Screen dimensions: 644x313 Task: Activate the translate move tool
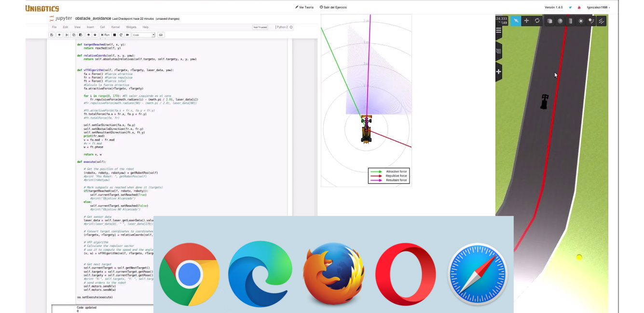pyautogui.click(x=526, y=21)
